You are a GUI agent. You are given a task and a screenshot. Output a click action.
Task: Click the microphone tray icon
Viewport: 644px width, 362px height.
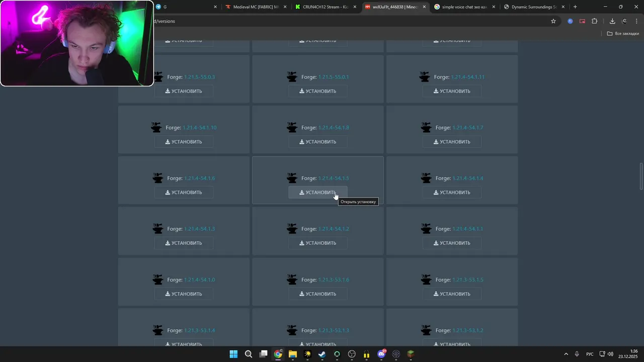tap(577, 354)
